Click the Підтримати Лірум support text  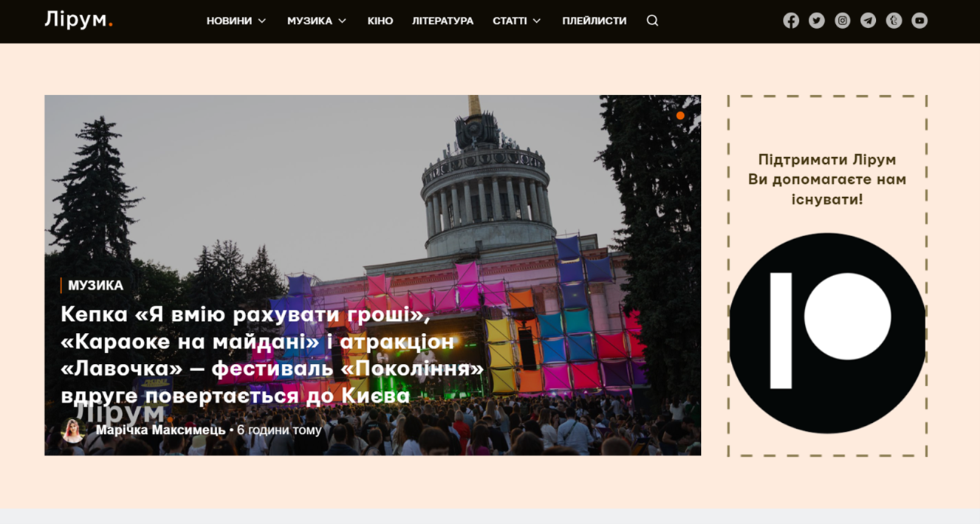click(x=827, y=179)
